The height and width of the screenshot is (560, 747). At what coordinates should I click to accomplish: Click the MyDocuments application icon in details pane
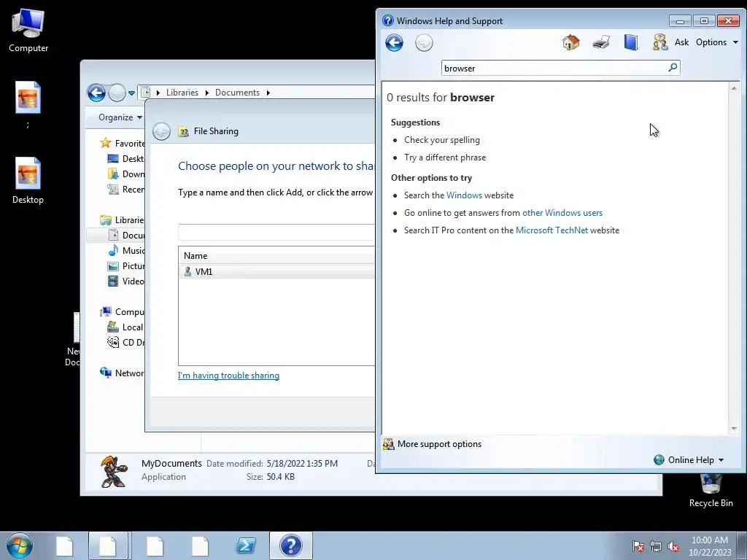point(114,472)
